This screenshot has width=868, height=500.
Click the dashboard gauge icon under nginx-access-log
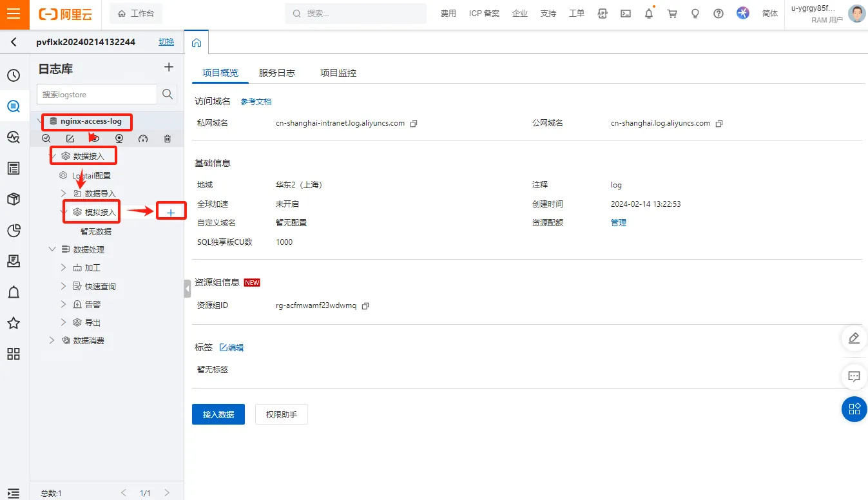point(143,139)
